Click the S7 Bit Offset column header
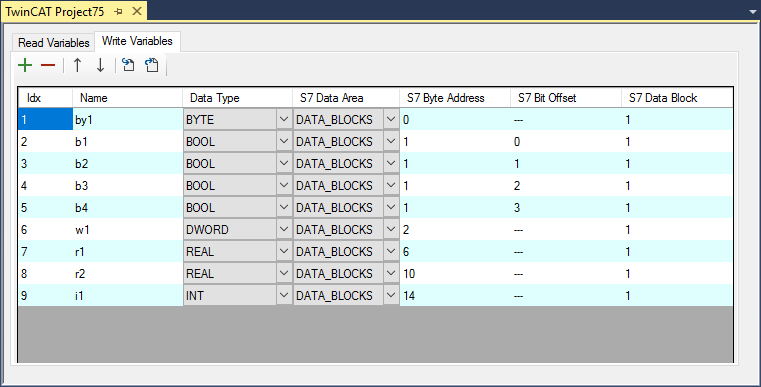Viewport: 761px width, 387px height. pos(566,98)
